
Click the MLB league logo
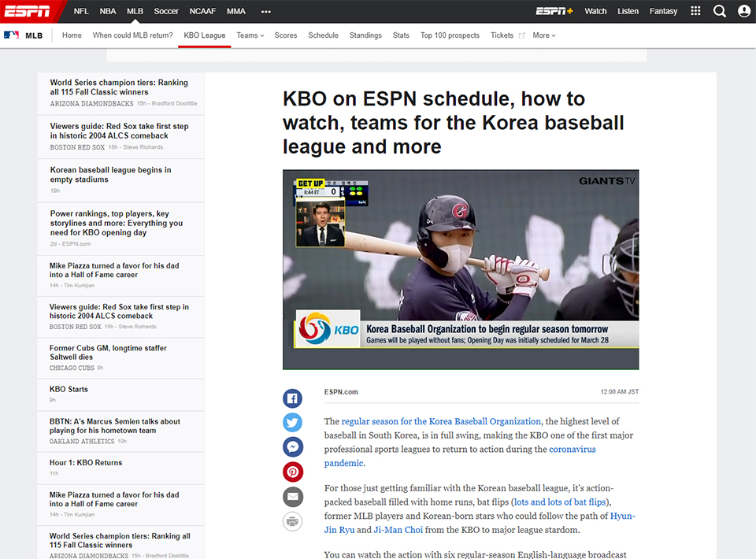click(11, 35)
